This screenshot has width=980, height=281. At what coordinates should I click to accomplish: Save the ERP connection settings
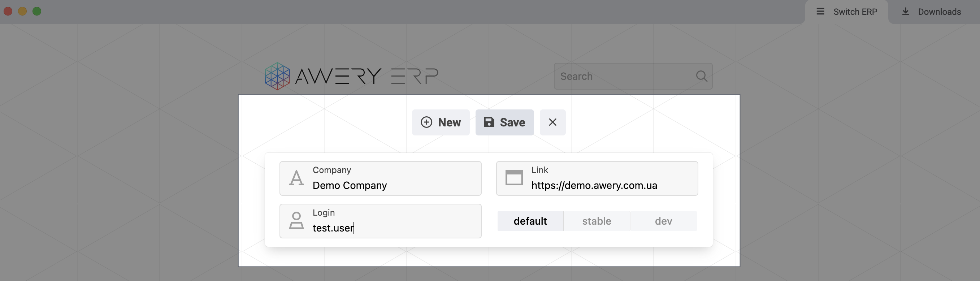pos(504,122)
